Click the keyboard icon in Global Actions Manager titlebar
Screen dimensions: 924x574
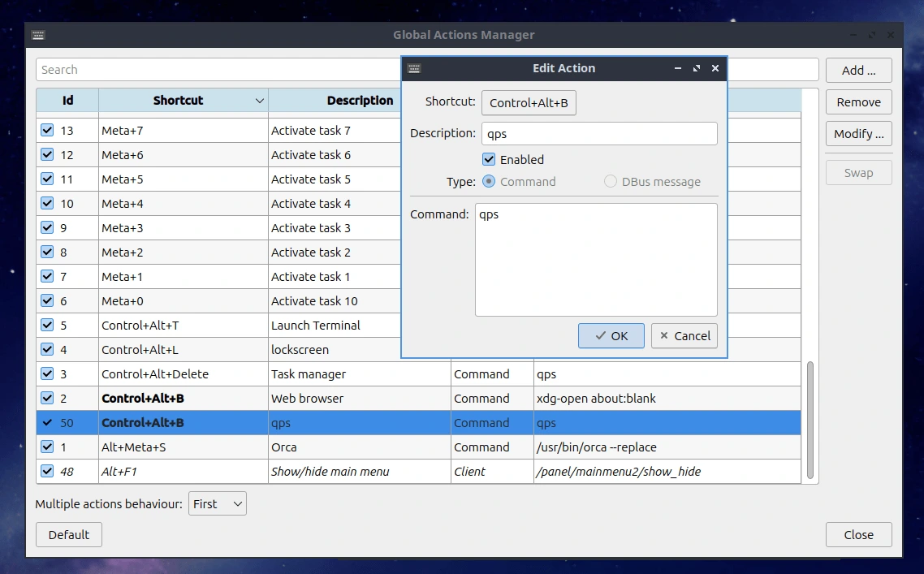pyautogui.click(x=38, y=35)
